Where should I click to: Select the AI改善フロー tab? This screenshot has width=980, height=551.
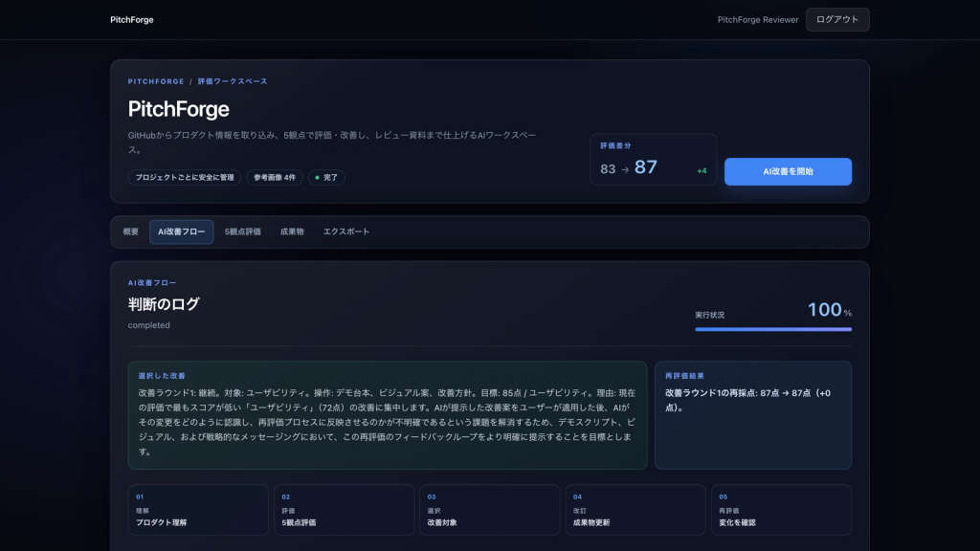(181, 231)
